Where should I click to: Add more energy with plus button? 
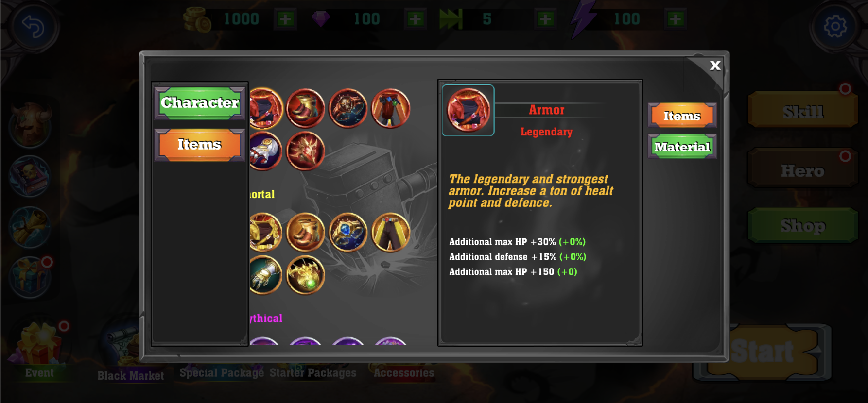pos(675,19)
